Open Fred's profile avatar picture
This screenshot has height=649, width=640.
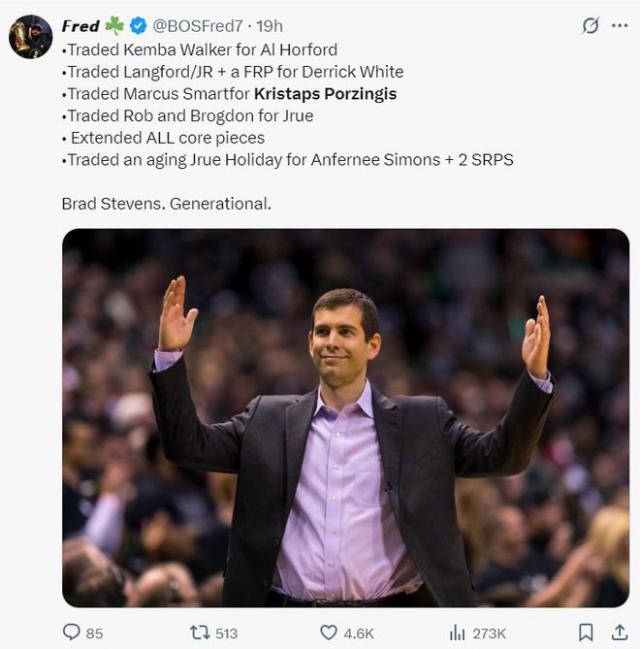pos(30,37)
